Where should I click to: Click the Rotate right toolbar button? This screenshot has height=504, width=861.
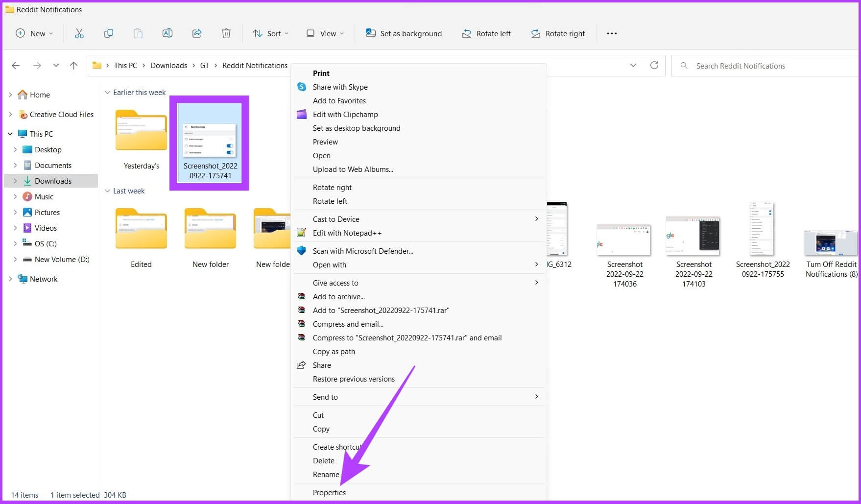click(x=558, y=33)
